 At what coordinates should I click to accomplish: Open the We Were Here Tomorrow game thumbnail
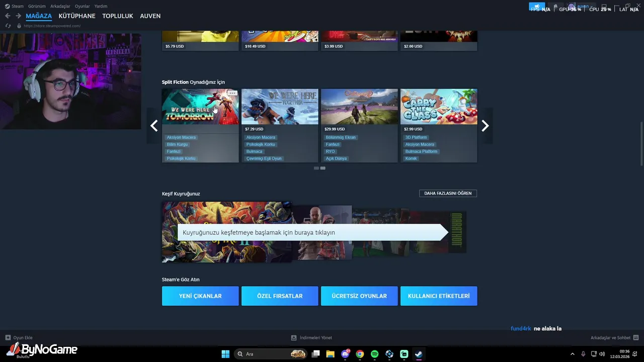pos(200,107)
